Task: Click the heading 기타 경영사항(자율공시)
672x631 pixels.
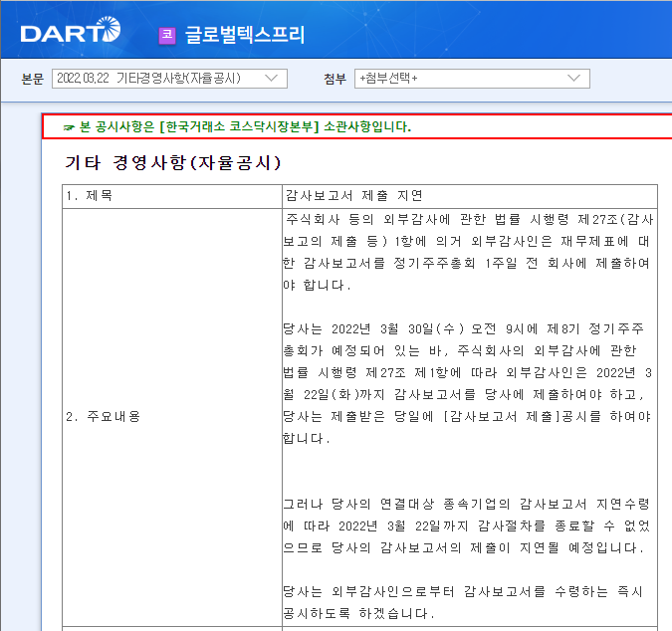Action: point(172,162)
